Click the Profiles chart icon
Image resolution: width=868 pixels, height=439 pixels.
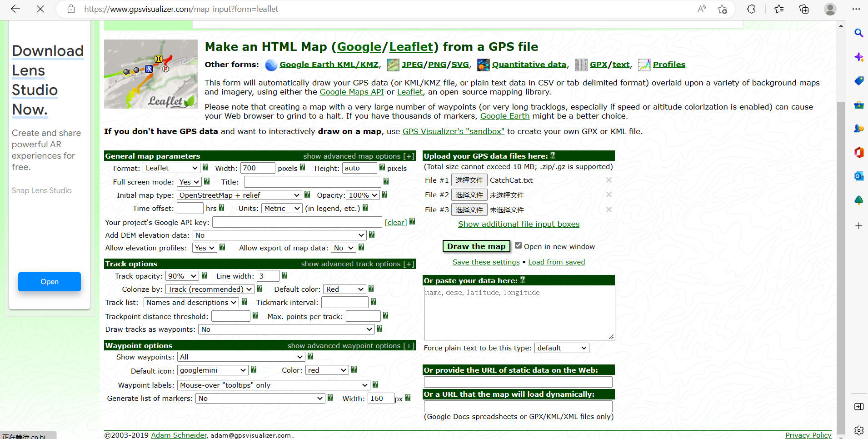click(644, 65)
